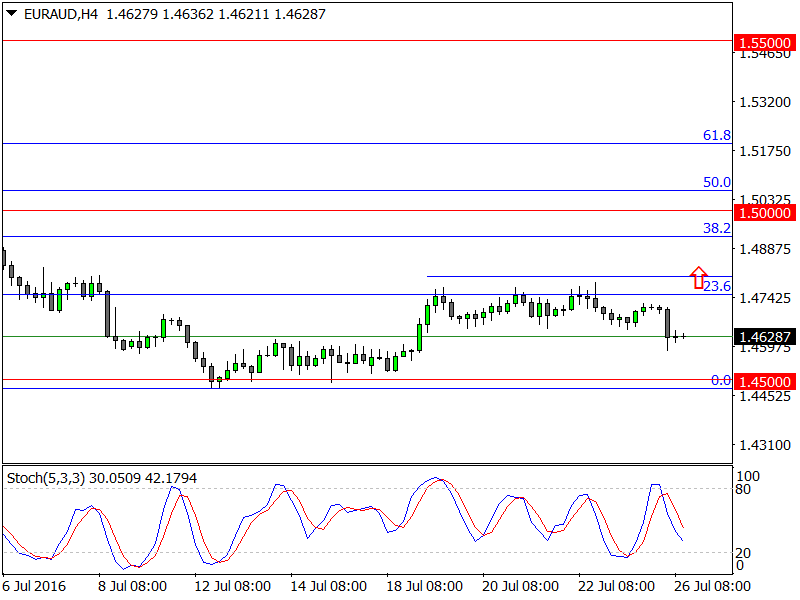The image size is (800, 600).
Task: Click the 23.6 Fibonacci level label
Action: 716,286
